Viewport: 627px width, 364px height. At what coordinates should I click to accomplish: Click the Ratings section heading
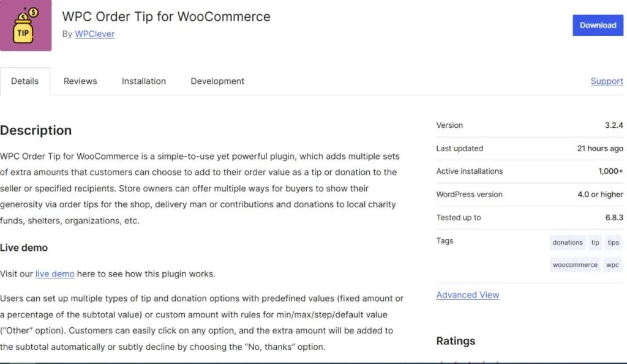(456, 341)
